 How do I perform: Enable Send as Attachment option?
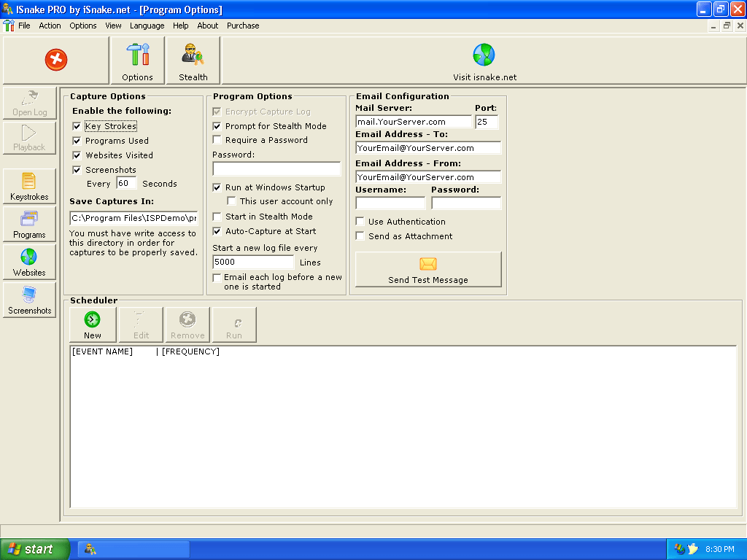[x=360, y=236]
